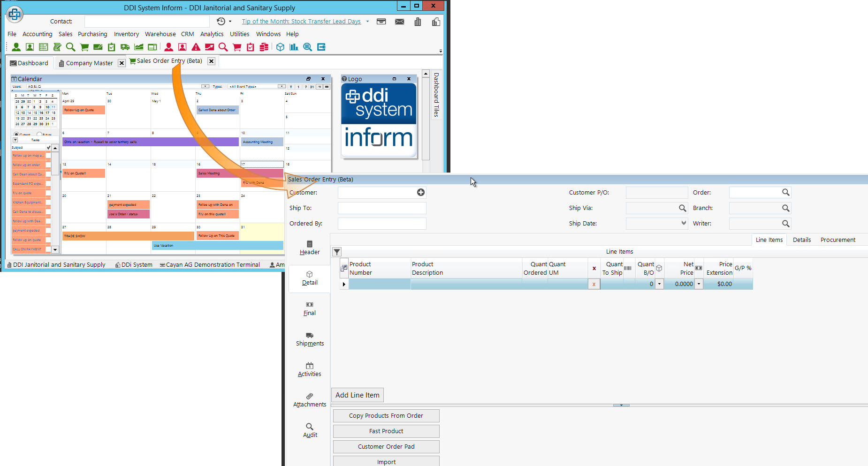
Task: Click the green magnifier search icon in toolbar
Action: [x=70, y=47]
